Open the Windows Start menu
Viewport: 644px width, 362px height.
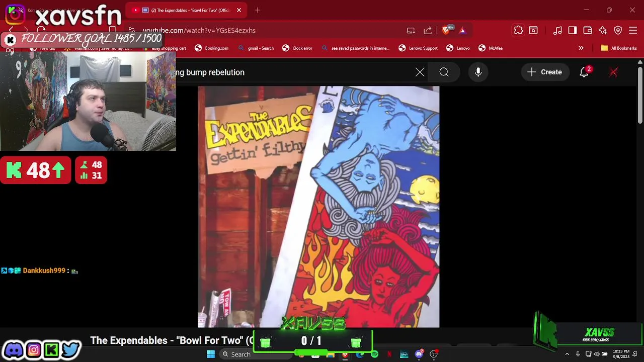pos(211,354)
